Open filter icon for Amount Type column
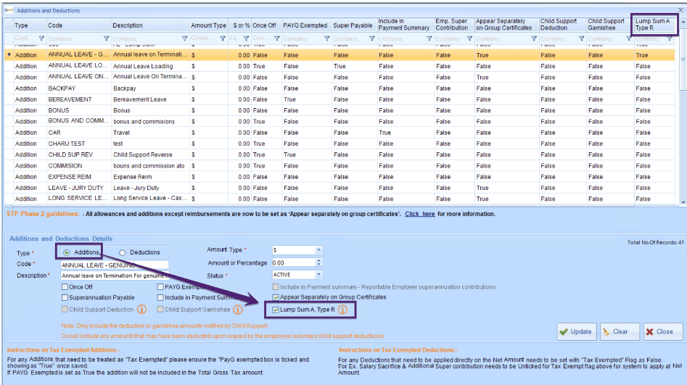 point(223,39)
